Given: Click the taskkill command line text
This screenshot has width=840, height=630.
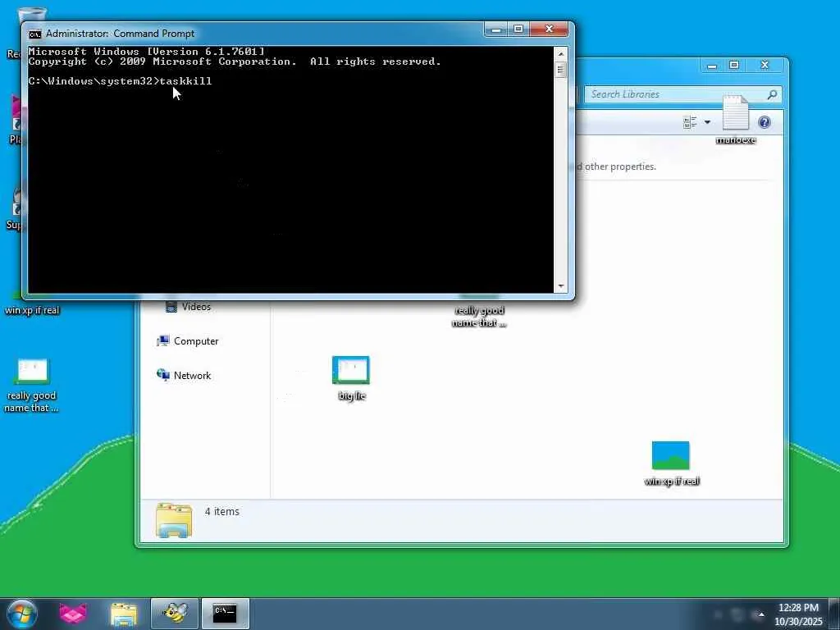Looking at the screenshot, I should pyautogui.click(x=185, y=81).
